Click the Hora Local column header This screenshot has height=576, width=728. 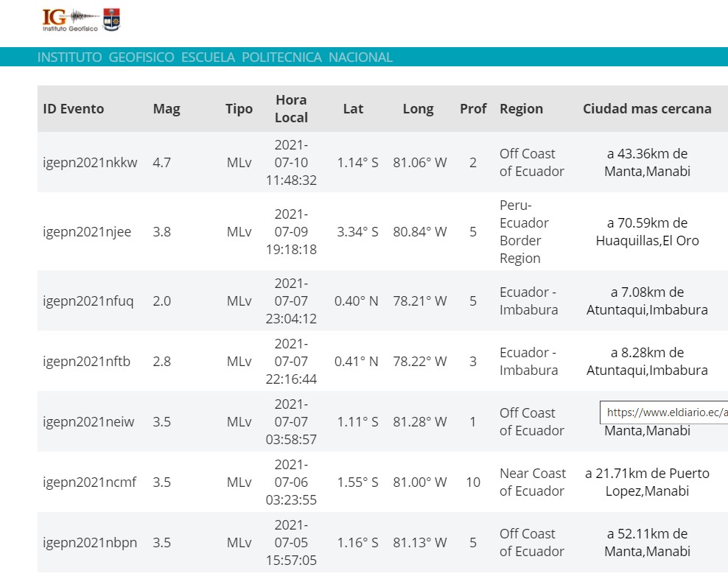click(x=291, y=108)
